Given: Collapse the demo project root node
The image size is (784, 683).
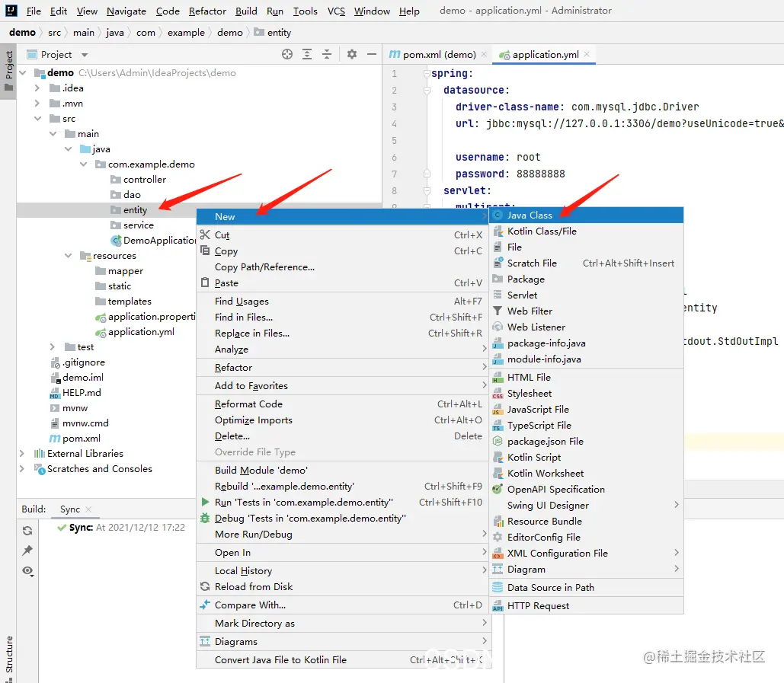Looking at the screenshot, I should pos(23,73).
